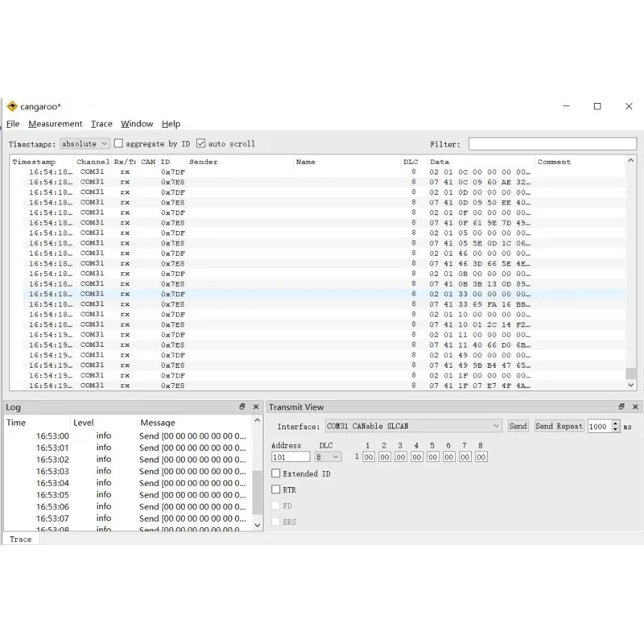Click the cangaroo app logo icon

[x=12, y=106]
